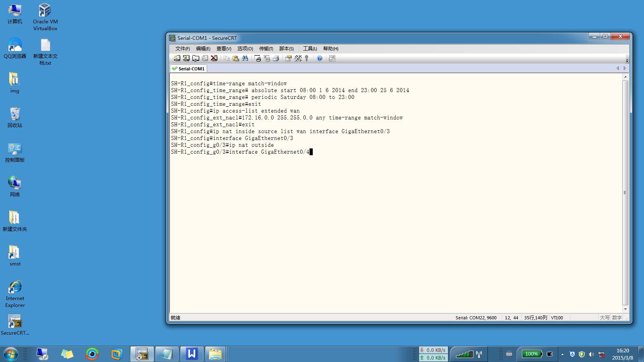Select the 新建文件夹 desktop folder
This screenshot has width=644, height=362.
(x=15, y=221)
